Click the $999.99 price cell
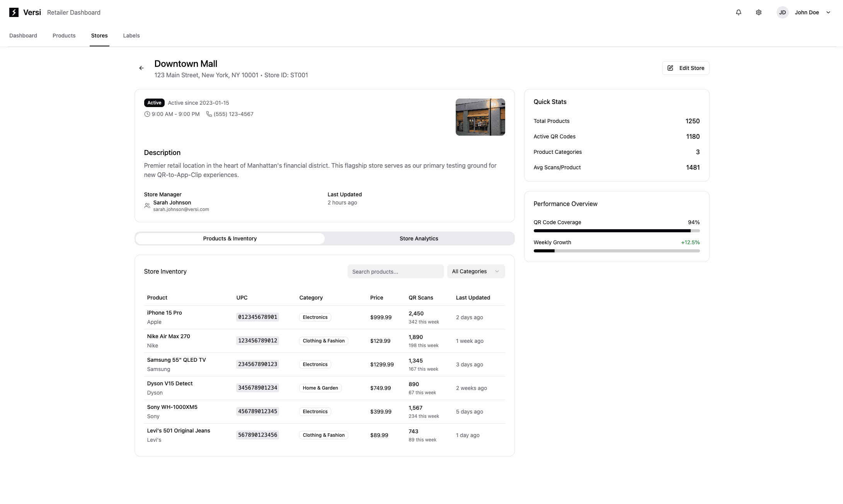 pyautogui.click(x=381, y=317)
